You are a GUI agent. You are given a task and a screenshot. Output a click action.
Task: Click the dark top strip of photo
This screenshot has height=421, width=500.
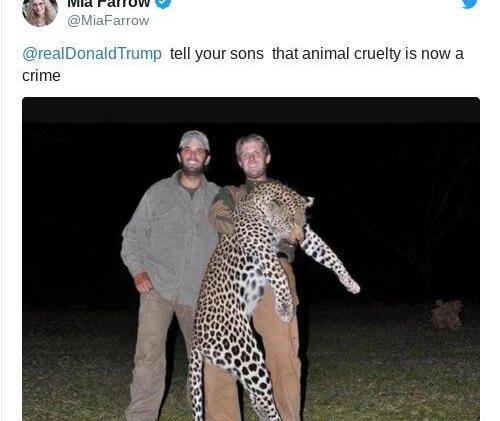251,110
